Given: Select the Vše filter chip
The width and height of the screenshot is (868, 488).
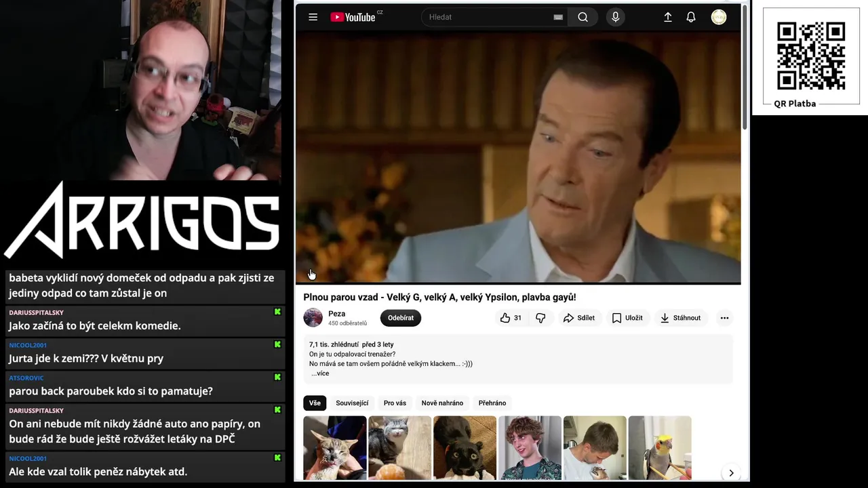Looking at the screenshot, I should [315, 403].
